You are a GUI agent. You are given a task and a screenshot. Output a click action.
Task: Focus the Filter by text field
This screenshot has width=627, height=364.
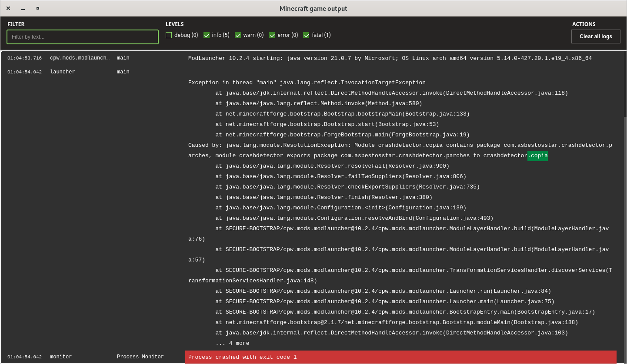(x=83, y=37)
